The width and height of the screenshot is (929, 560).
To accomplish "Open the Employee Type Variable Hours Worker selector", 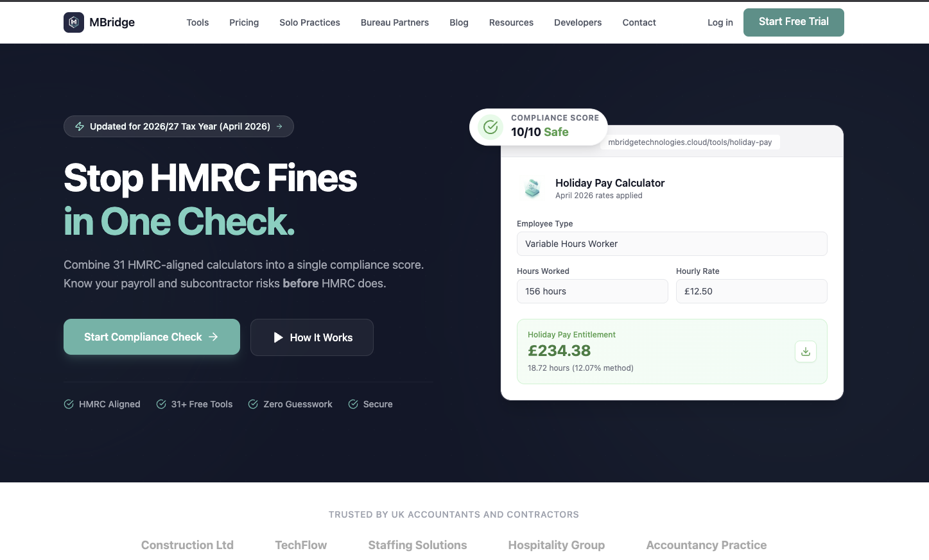I will tap(672, 244).
